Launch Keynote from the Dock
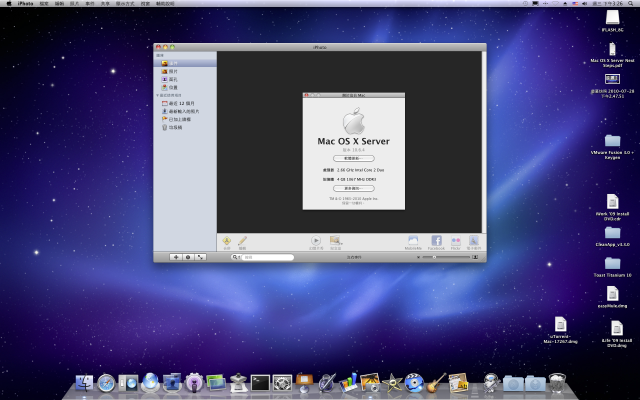 point(304,382)
